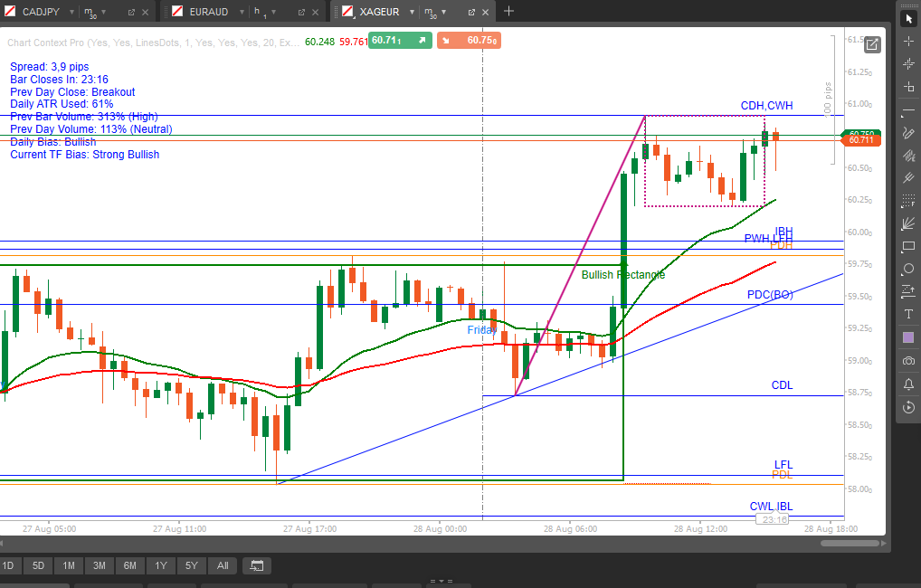Image resolution: width=921 pixels, height=588 pixels.
Task: Set chart range to 1Y
Action: (161, 565)
